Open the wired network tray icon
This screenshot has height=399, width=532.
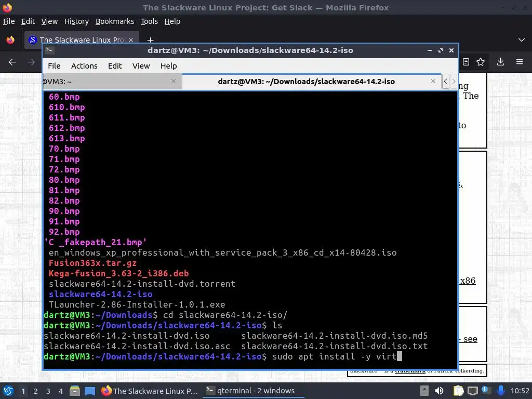(x=472, y=391)
